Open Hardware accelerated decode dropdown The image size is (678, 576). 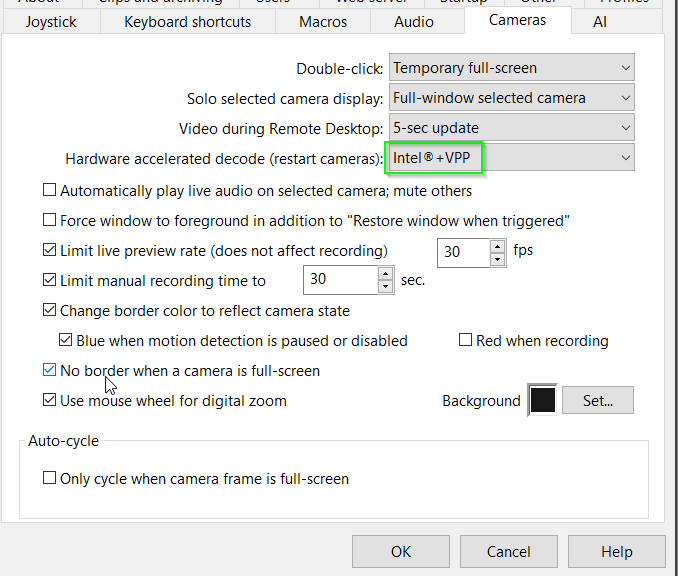coord(512,157)
